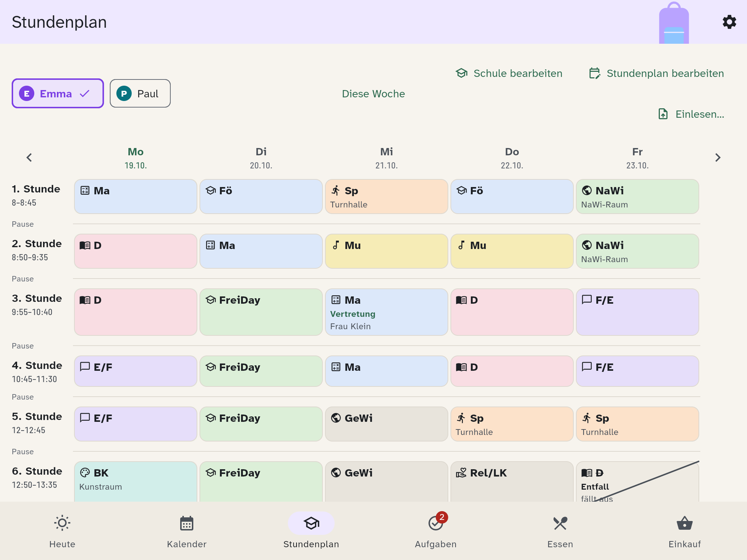This screenshot has height=560, width=747.
Task: Open Einkauf tab basket icon
Action: point(685,524)
